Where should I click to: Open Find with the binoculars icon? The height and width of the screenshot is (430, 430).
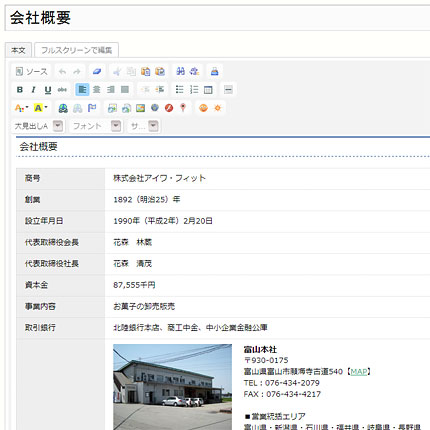(180, 71)
